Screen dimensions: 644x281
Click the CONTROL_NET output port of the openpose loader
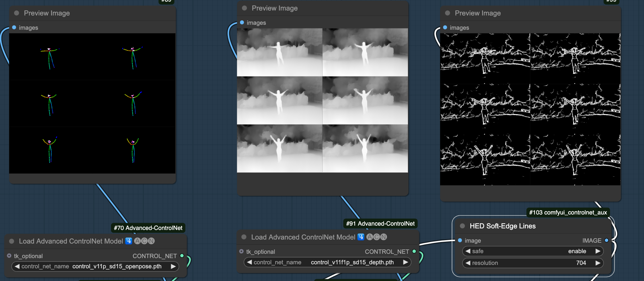182,256
